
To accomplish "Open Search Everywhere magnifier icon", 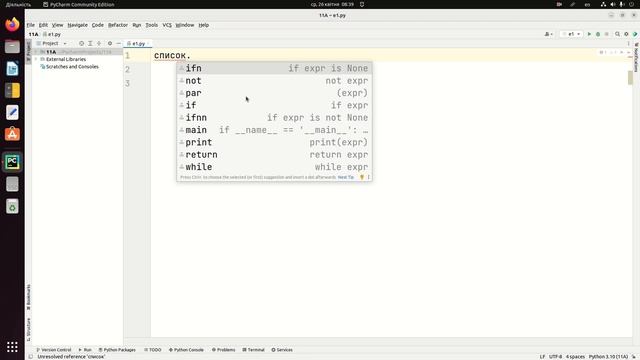I will [x=618, y=34].
